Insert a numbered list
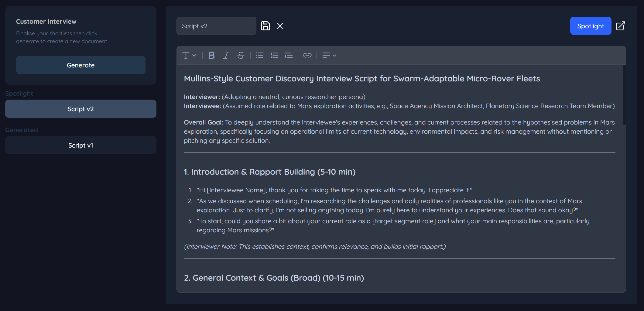 [x=274, y=55]
